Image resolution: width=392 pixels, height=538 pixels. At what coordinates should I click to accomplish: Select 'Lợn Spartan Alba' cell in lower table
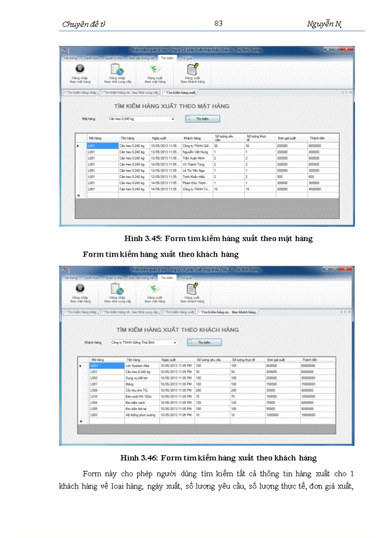pyautogui.click(x=142, y=366)
